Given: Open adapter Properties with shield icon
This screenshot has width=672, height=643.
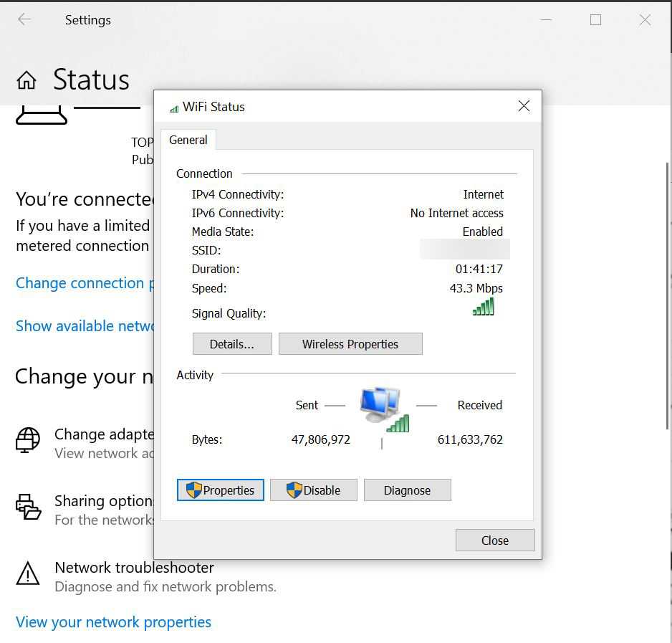Looking at the screenshot, I should tap(221, 490).
